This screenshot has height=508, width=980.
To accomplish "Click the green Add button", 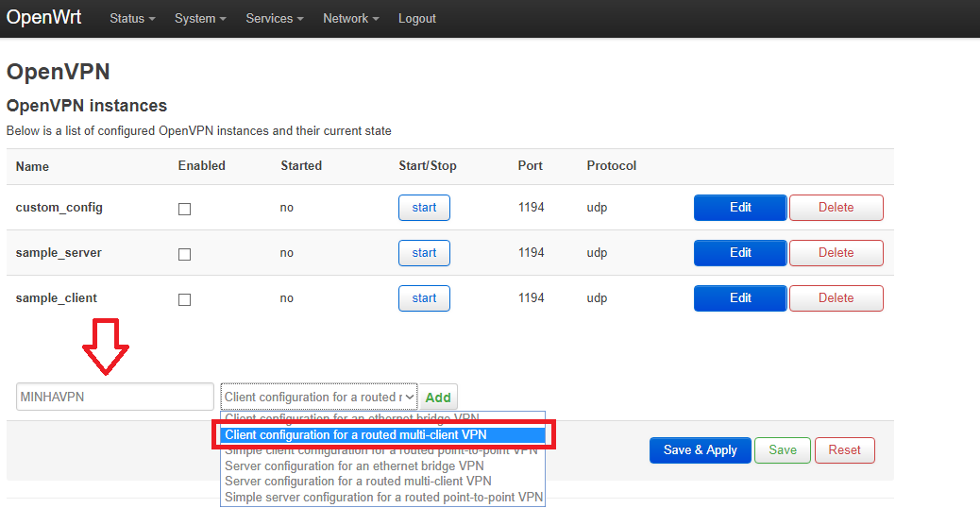I will (438, 398).
